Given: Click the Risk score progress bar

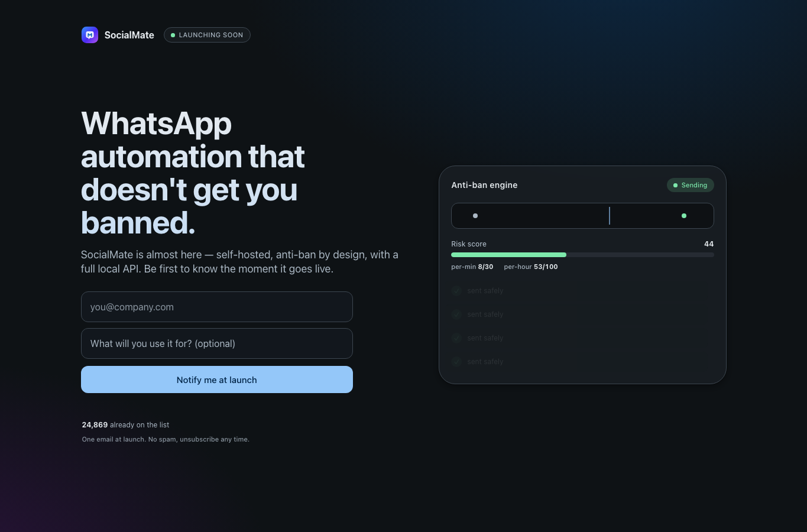Looking at the screenshot, I should tap(582, 255).
